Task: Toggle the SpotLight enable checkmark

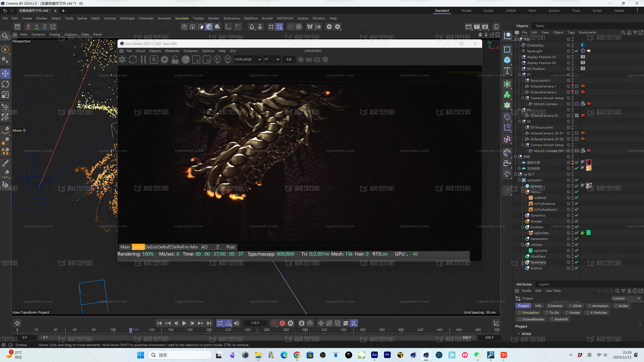Action: (x=576, y=51)
